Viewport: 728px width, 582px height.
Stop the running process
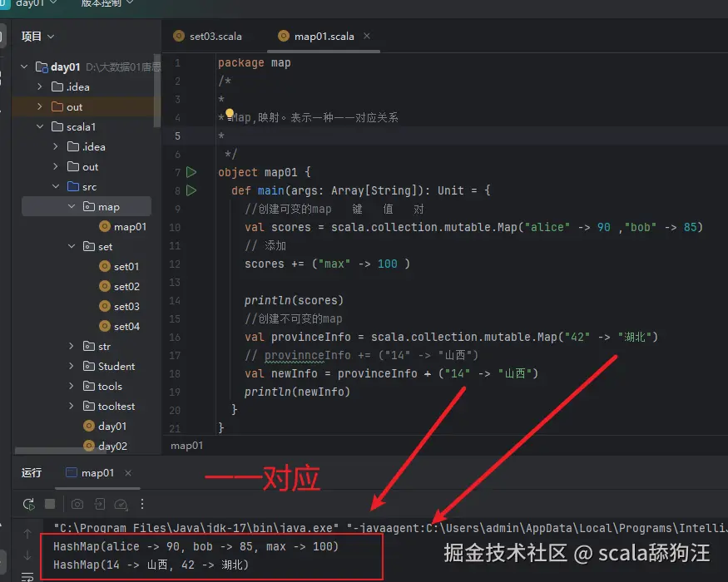[x=50, y=504]
